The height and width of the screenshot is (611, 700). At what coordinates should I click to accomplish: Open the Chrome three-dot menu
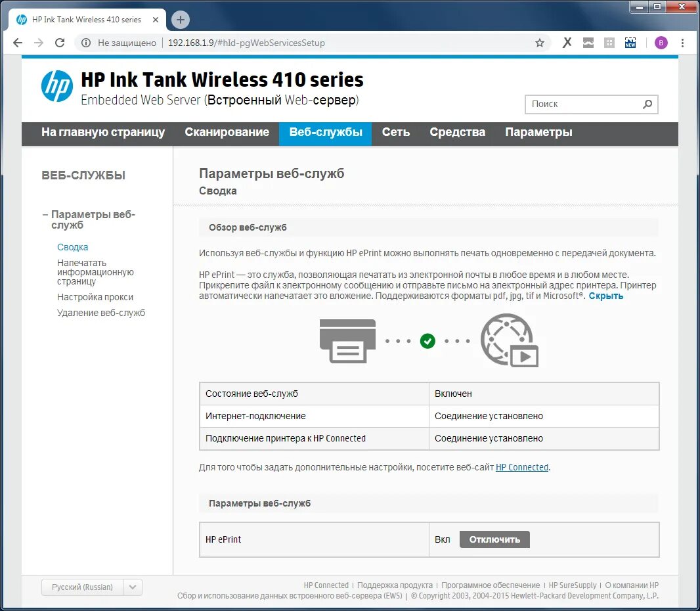point(682,43)
